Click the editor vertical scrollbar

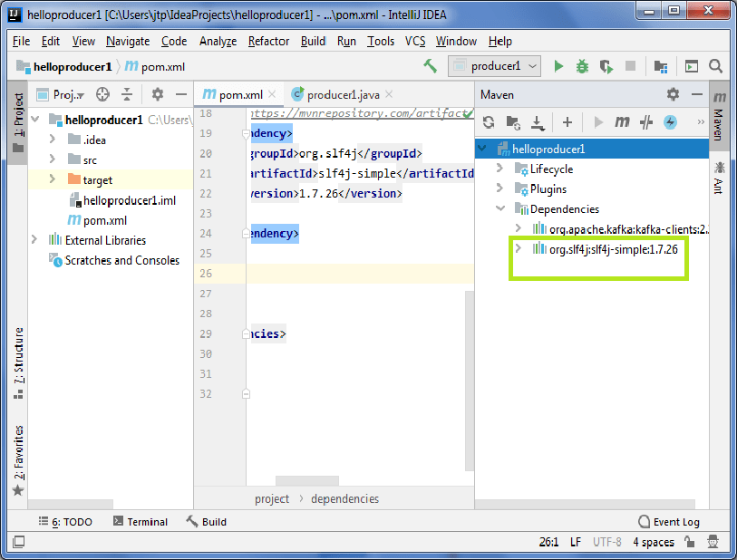[470, 381]
